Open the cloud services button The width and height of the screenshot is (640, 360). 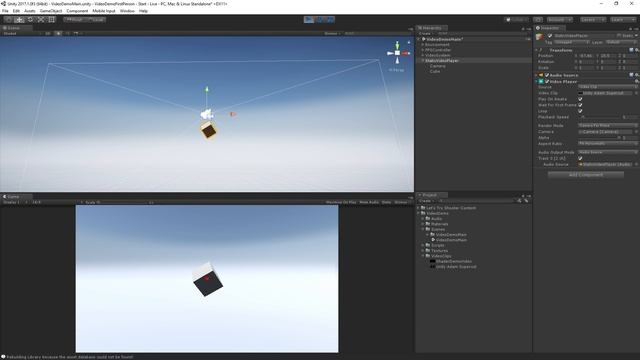point(538,20)
